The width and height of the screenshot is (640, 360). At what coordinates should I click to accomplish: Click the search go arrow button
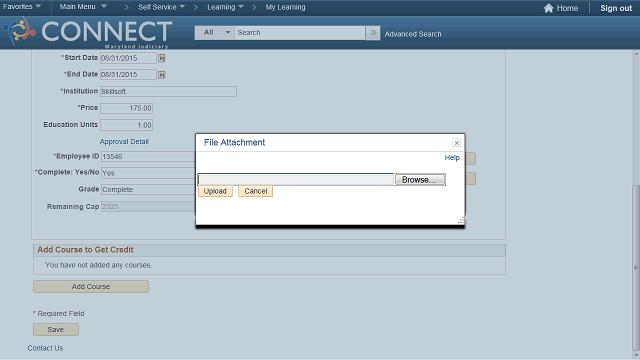(373, 33)
